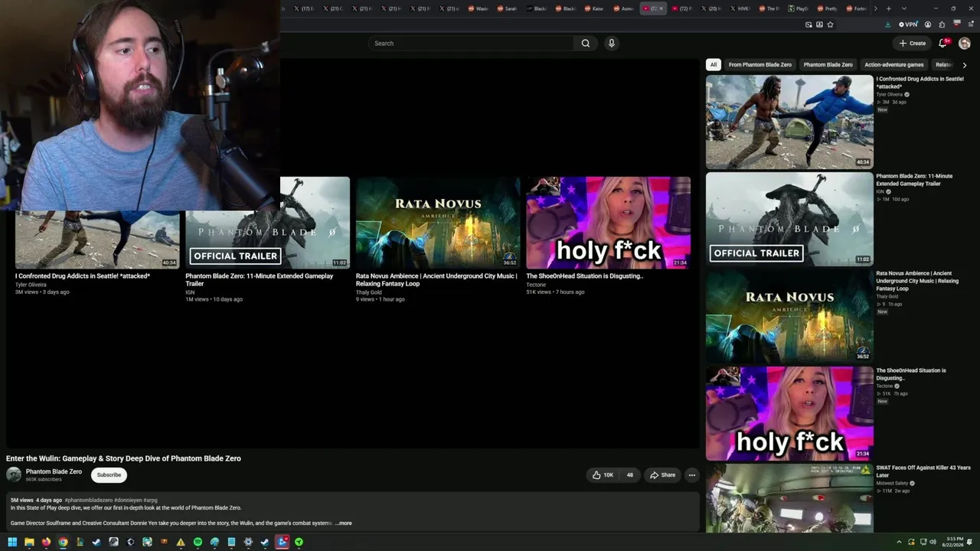This screenshot has height=551, width=980.
Task: Bookmark this page with the star icon
Action: click(830, 24)
